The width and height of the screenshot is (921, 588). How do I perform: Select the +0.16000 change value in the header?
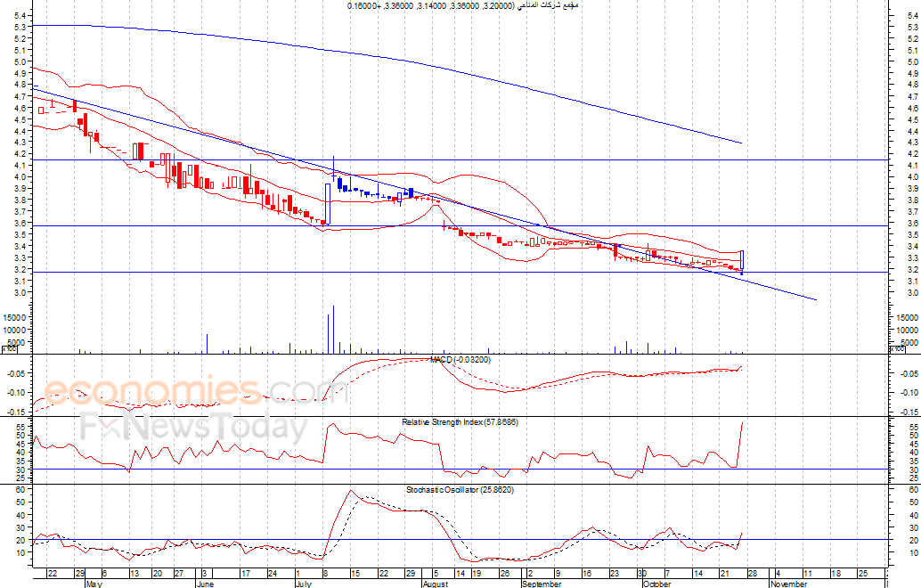[x=363, y=6]
